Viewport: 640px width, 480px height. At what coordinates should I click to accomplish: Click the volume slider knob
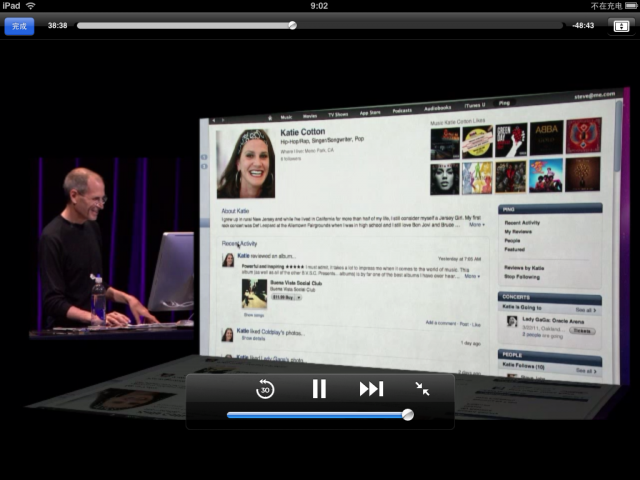click(407, 415)
